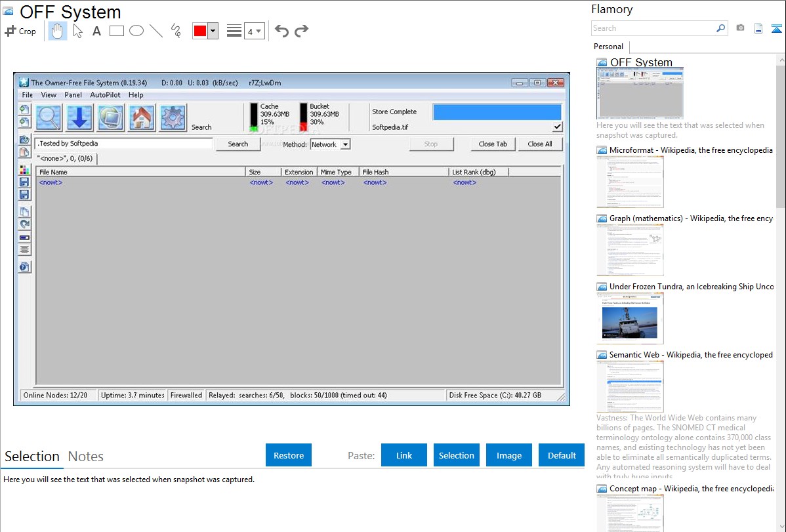786x532 pixels.
Task: Choose the arrow pointer tool
Action: (78, 31)
